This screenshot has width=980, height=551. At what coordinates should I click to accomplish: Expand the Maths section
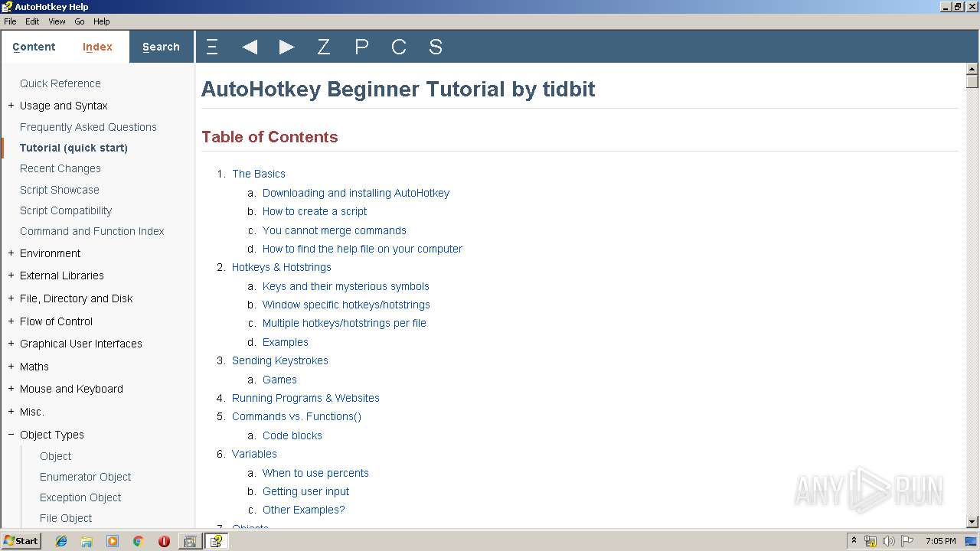pos(11,367)
